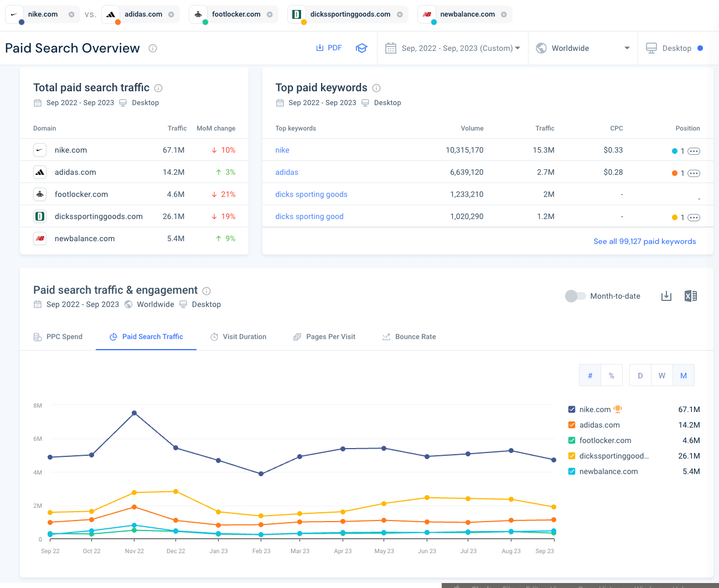Open the nike keyword link
Screen dimensions: 719x588
(282, 150)
